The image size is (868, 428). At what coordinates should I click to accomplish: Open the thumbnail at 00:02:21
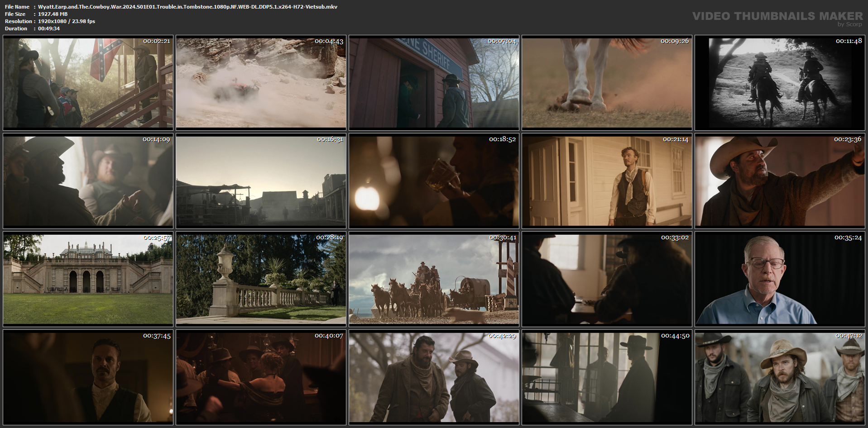88,83
